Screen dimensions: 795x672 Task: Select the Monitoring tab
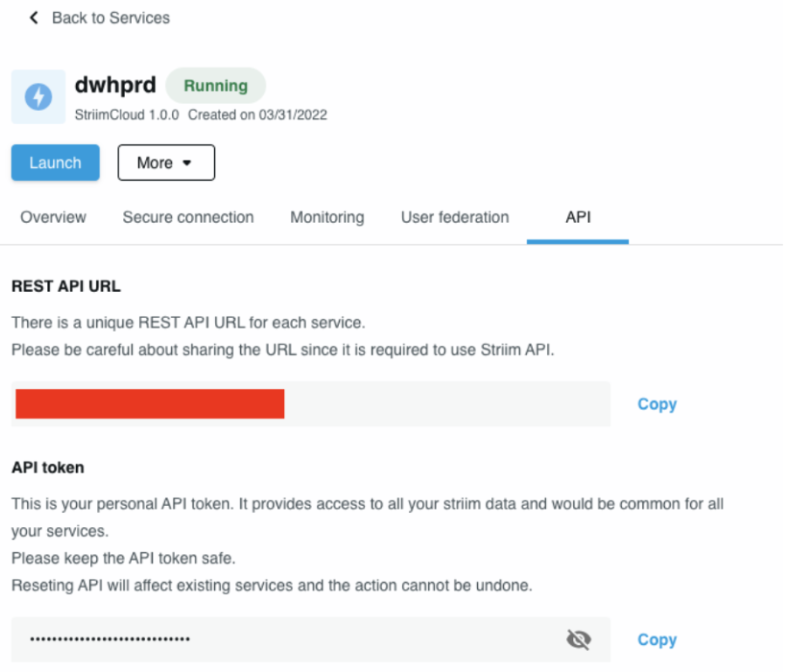[x=327, y=217]
